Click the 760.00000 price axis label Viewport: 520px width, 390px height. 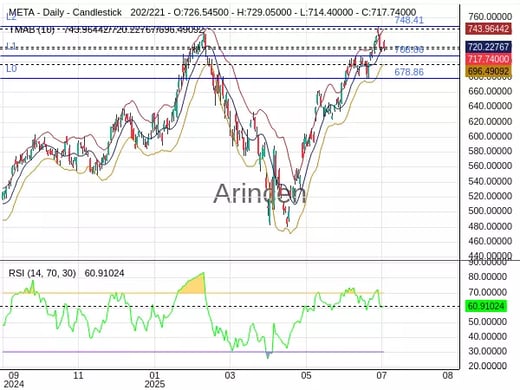pyautogui.click(x=490, y=16)
